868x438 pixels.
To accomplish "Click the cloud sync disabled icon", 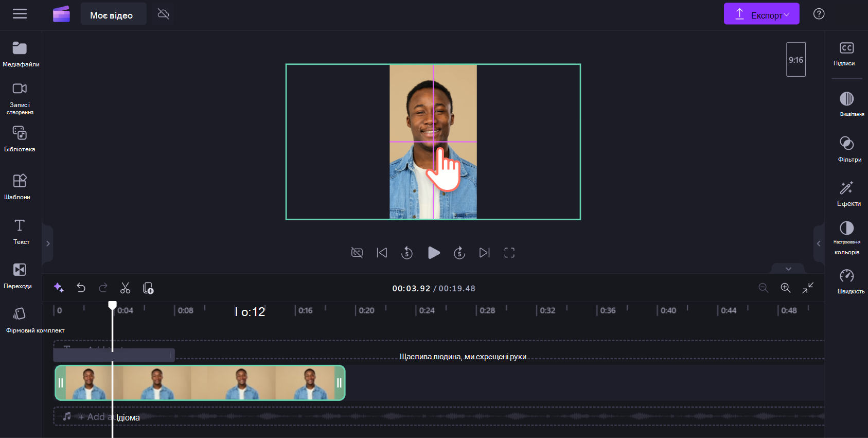I will 163,14.
